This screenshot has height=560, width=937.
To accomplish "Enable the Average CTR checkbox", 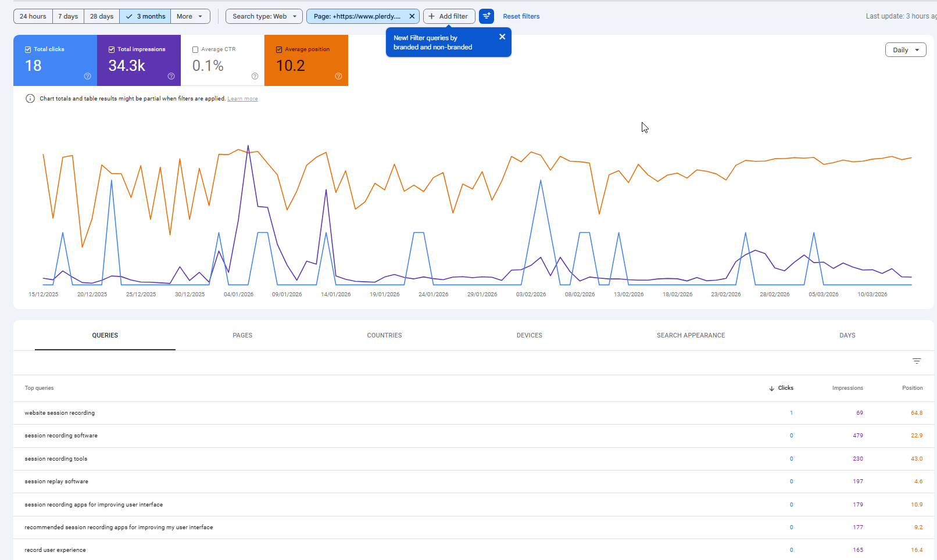I will point(195,49).
